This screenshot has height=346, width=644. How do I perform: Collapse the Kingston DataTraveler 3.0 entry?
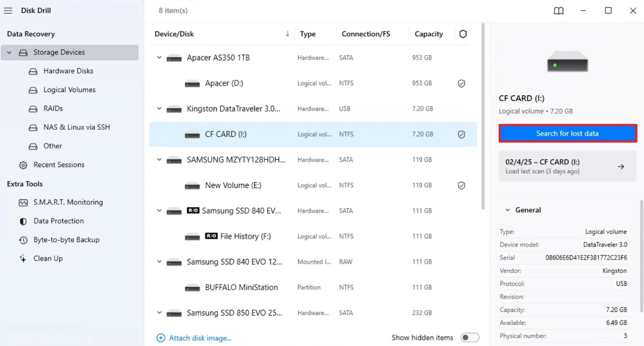(x=159, y=109)
